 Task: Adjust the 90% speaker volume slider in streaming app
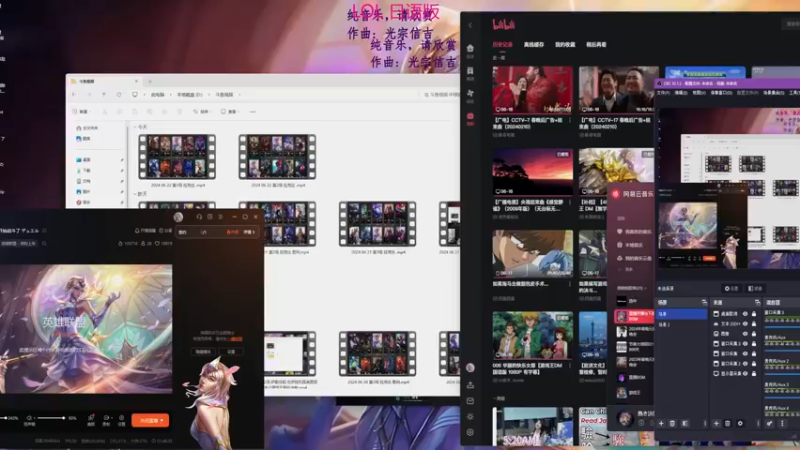[50, 418]
